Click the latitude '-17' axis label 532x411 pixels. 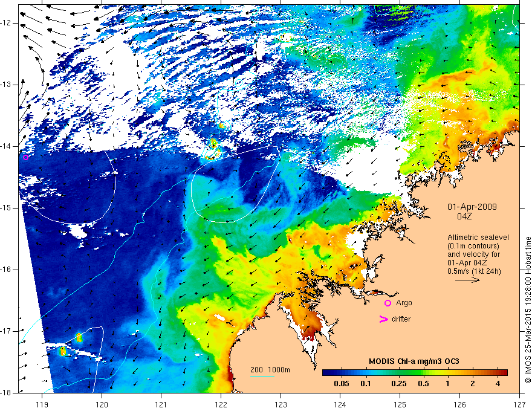(7, 331)
